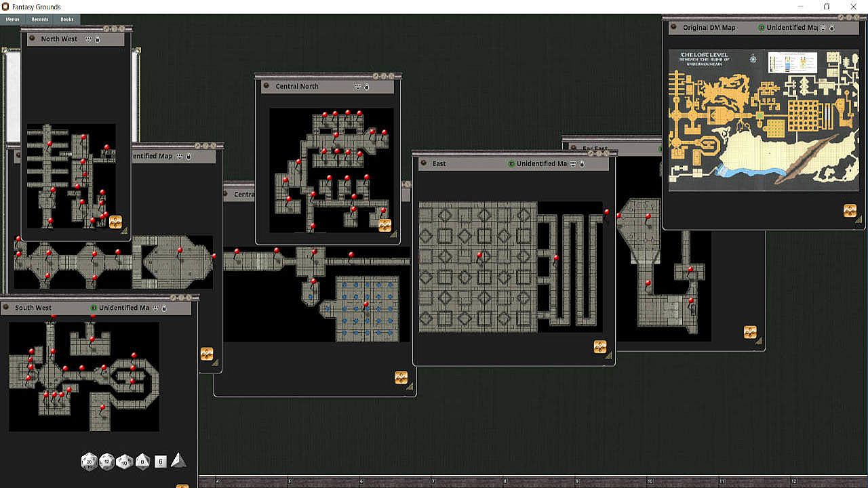Pick the d6 die
Image resolution: width=868 pixels, height=488 pixels.
[x=160, y=462]
